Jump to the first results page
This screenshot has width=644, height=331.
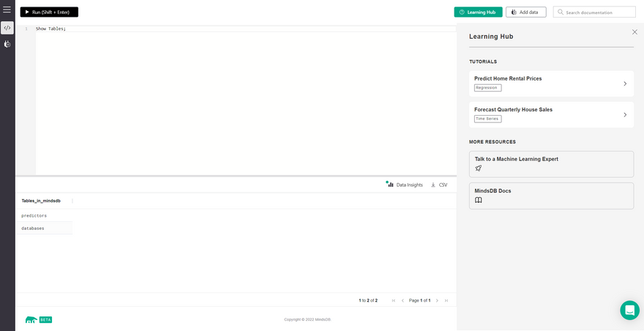(x=394, y=300)
